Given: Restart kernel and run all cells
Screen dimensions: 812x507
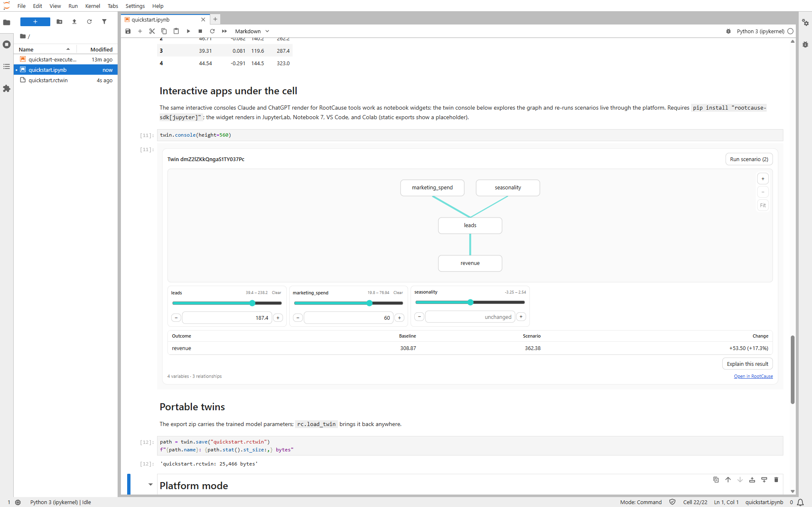Looking at the screenshot, I should 224,31.
